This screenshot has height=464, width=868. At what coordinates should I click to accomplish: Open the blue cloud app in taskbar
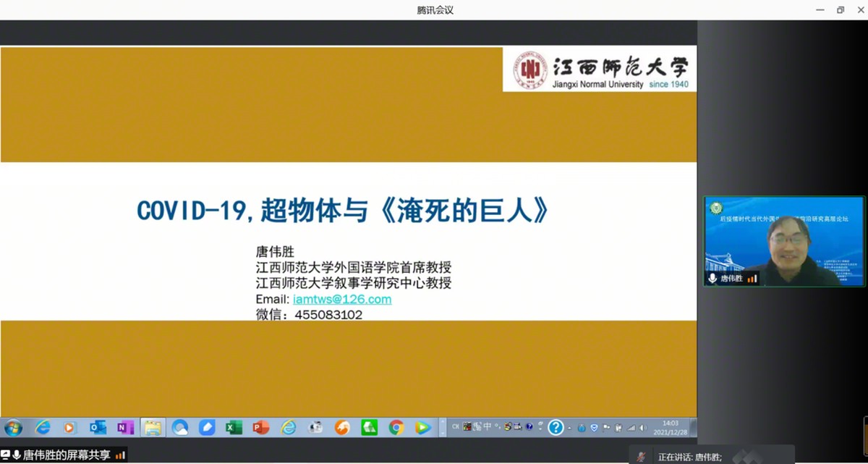180,427
